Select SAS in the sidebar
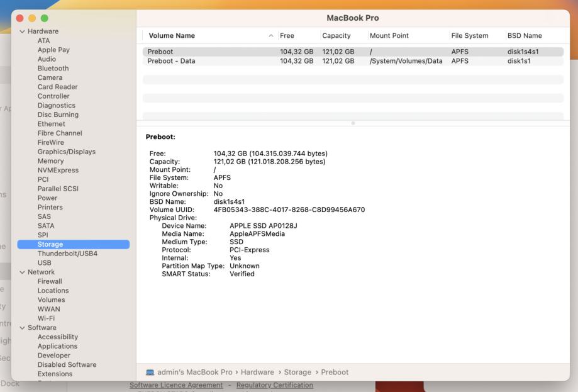The image size is (578, 392). click(44, 216)
